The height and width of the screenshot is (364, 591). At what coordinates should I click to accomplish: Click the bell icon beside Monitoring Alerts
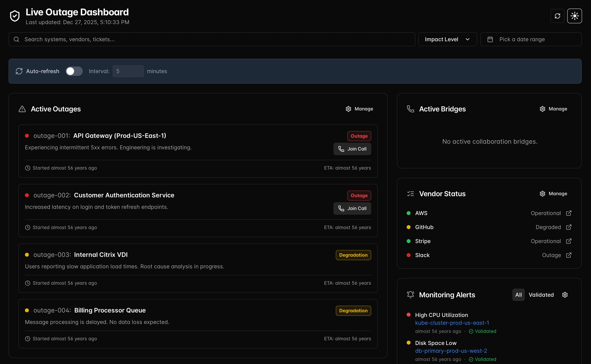coord(410,294)
